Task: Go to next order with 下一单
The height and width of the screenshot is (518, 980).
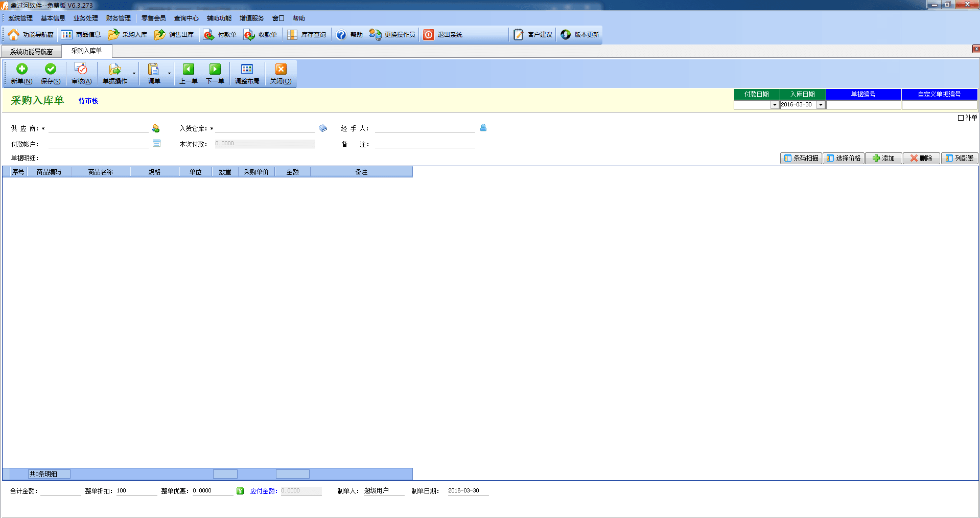Action: point(215,70)
